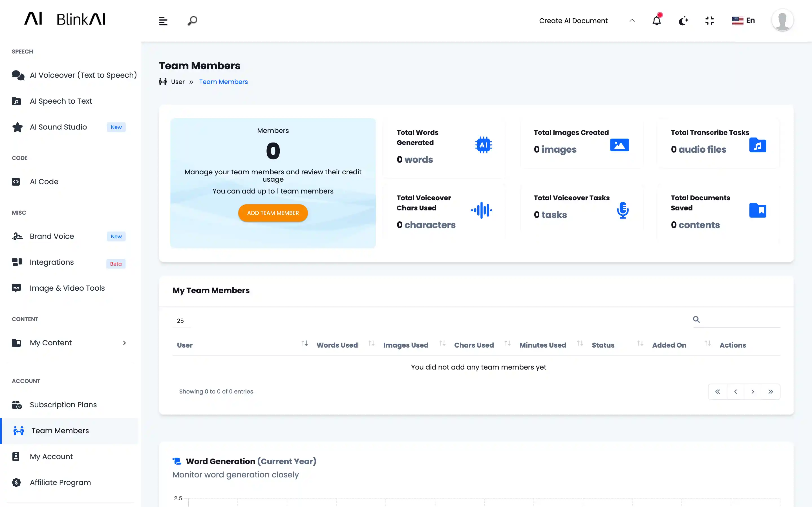Open the search magnifier in header
This screenshot has width=812, height=507.
(192, 21)
